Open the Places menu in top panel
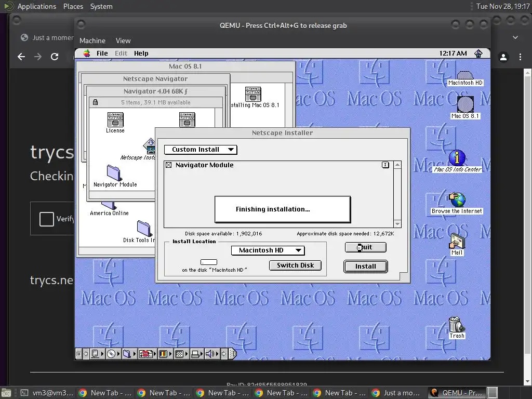The image size is (532, 399). pyautogui.click(x=73, y=6)
